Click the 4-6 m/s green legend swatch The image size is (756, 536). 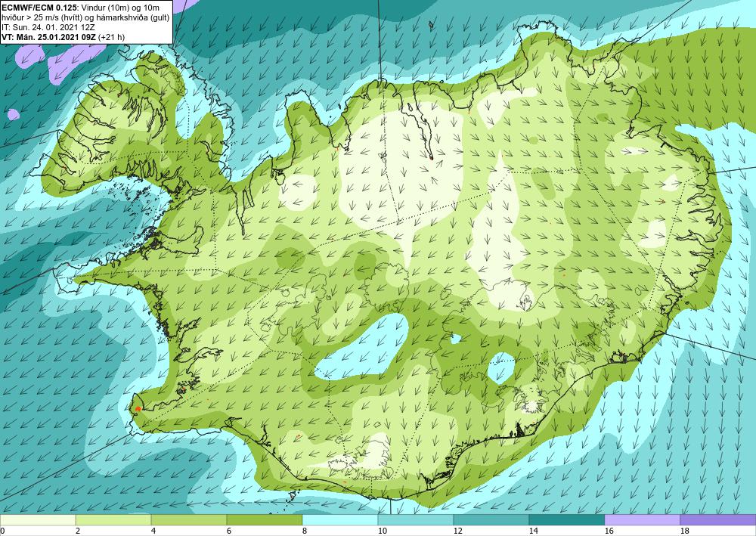click(189, 520)
